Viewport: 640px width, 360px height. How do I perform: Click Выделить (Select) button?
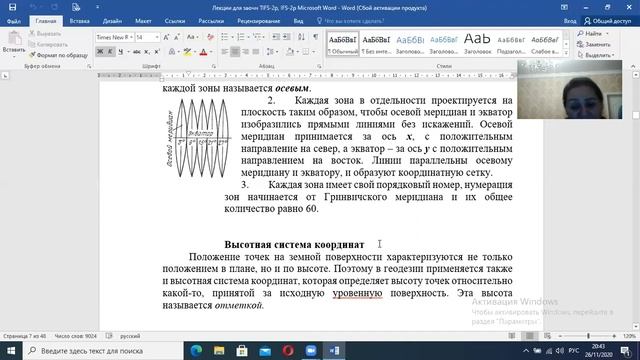click(596, 55)
